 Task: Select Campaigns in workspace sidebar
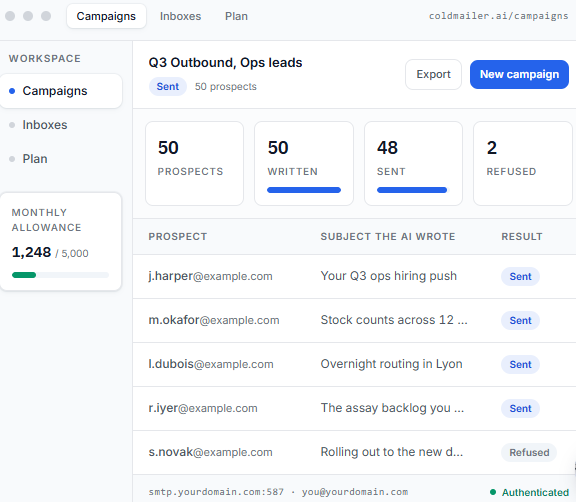click(61, 91)
